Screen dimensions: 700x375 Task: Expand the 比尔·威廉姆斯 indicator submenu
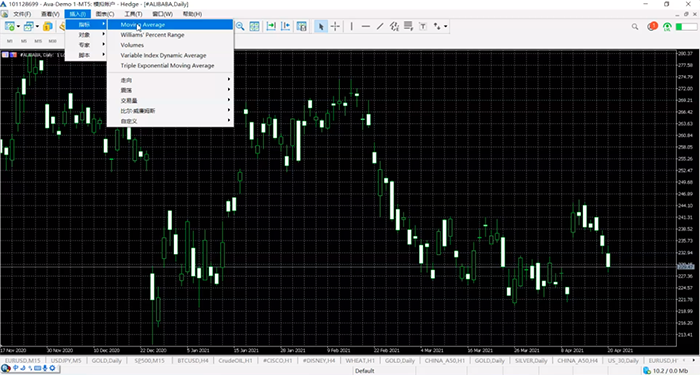coord(170,111)
